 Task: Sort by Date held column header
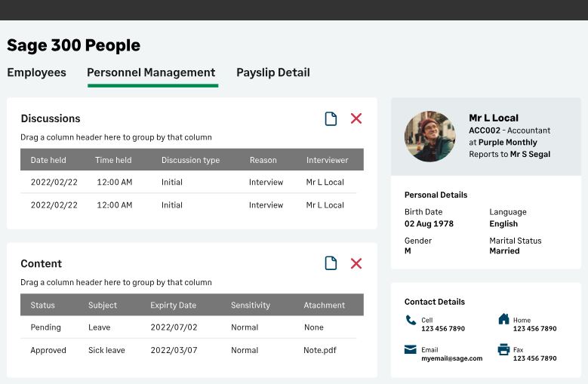click(48, 160)
